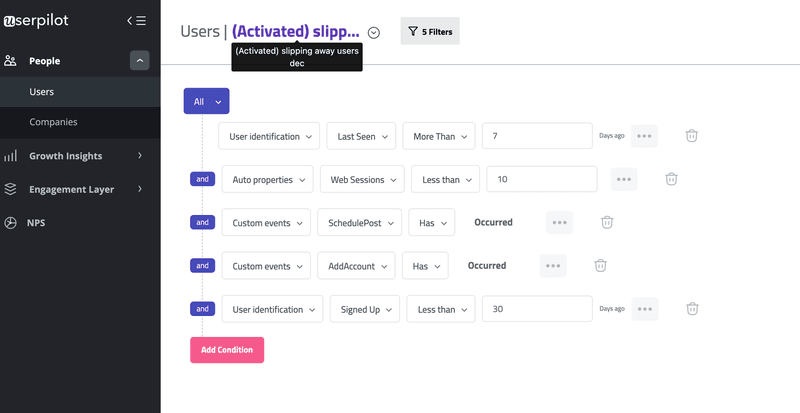
Task: Open the segment name dropdown chevron
Action: coord(374,32)
